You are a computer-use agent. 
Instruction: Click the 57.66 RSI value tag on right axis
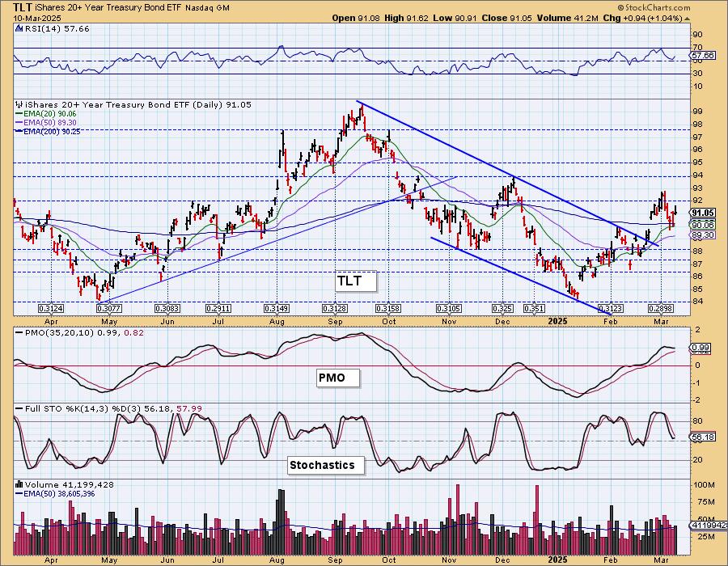point(703,55)
